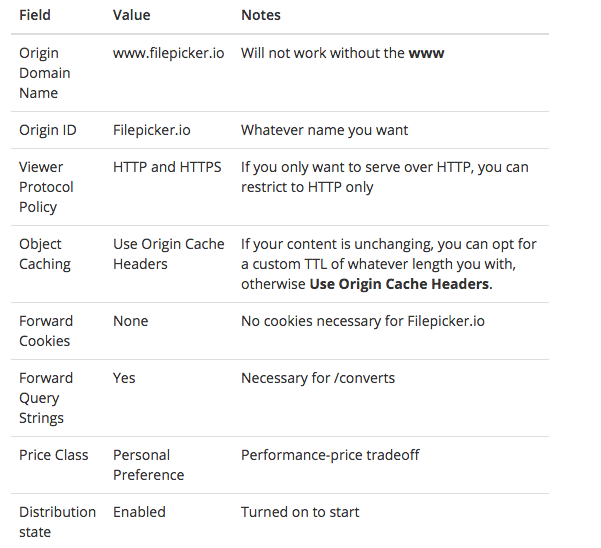Select the Filepicker.io origin ID value

coord(152,130)
